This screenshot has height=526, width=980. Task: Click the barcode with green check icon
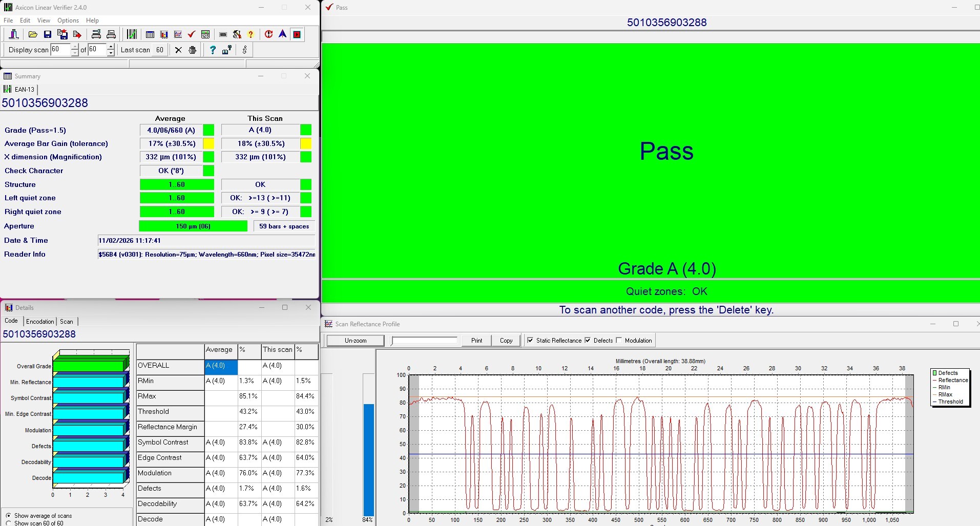click(132, 34)
